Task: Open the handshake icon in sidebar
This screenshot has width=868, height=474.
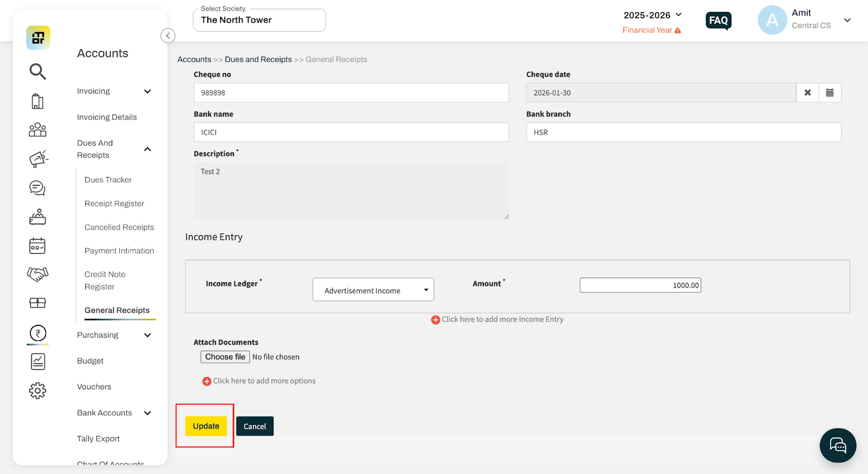Action: click(37, 274)
